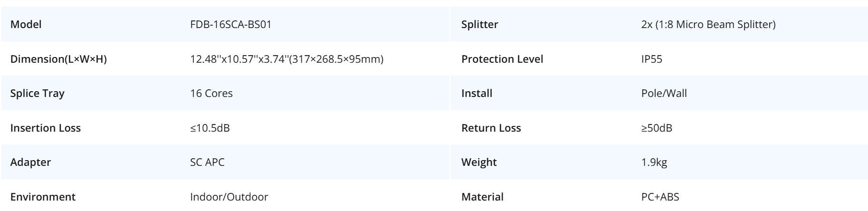Click the 1.9kg weight value
Image resolution: width=868 pixels, height=211 pixels.
pos(654,162)
